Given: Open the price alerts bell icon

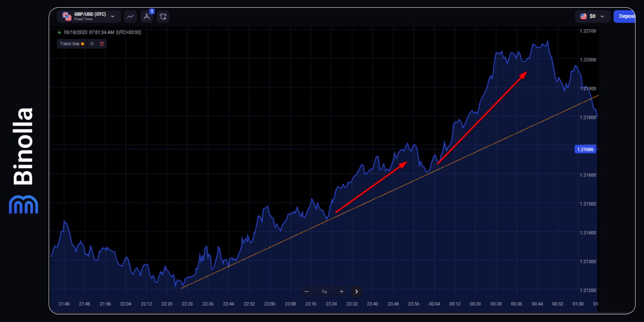Looking at the screenshot, I should click(163, 16).
